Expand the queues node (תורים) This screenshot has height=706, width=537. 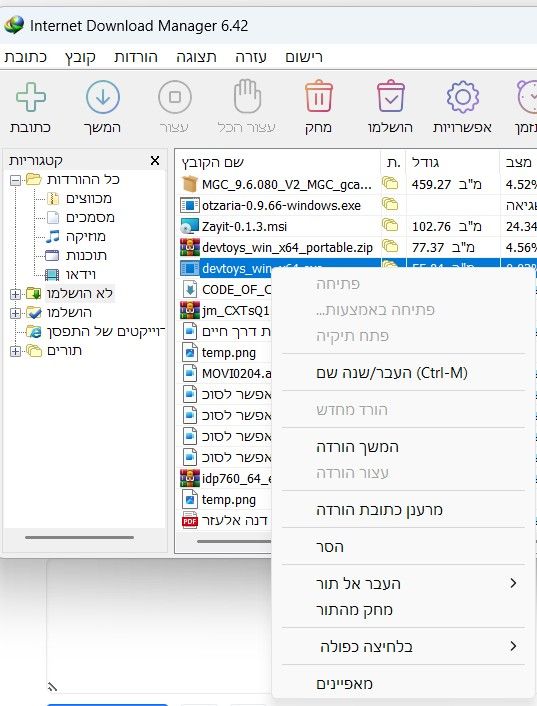(x=15, y=351)
